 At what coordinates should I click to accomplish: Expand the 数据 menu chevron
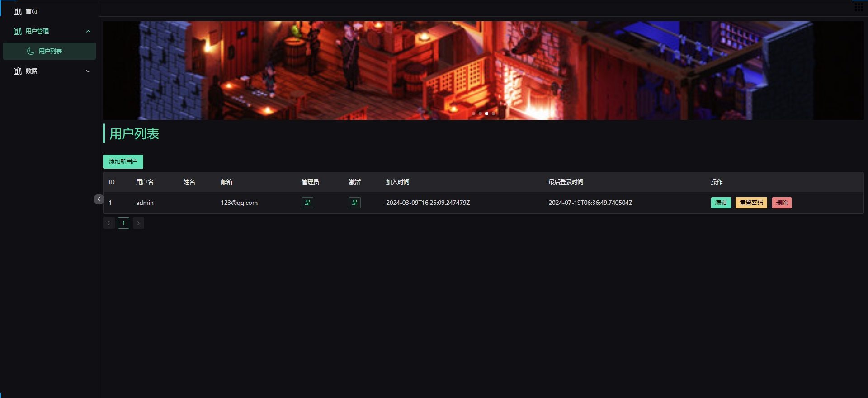pos(88,71)
